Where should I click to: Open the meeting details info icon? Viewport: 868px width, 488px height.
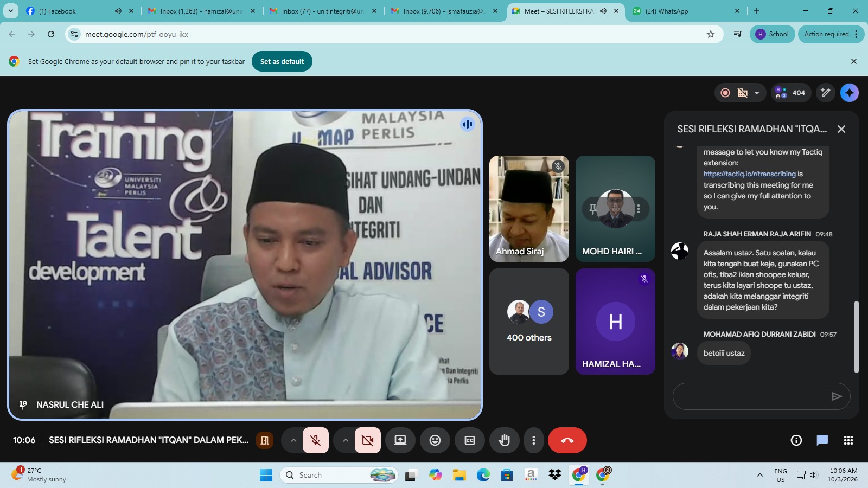[x=796, y=440]
